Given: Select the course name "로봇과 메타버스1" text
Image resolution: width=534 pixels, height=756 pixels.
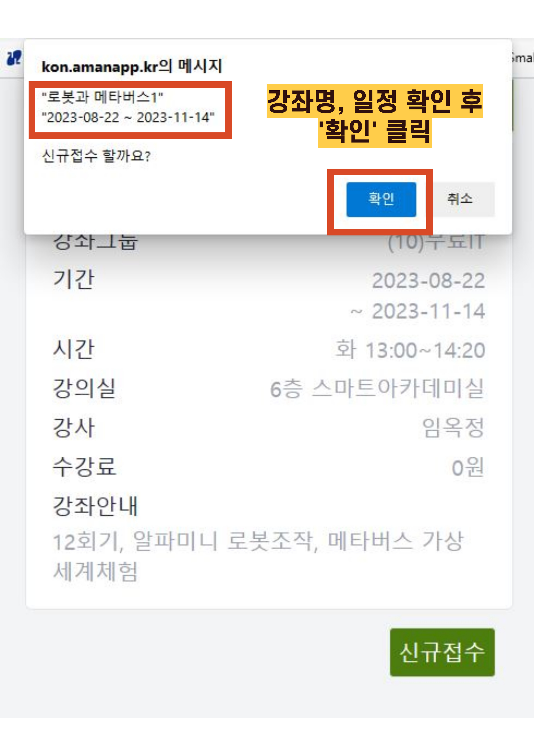Looking at the screenshot, I should coord(102,97).
